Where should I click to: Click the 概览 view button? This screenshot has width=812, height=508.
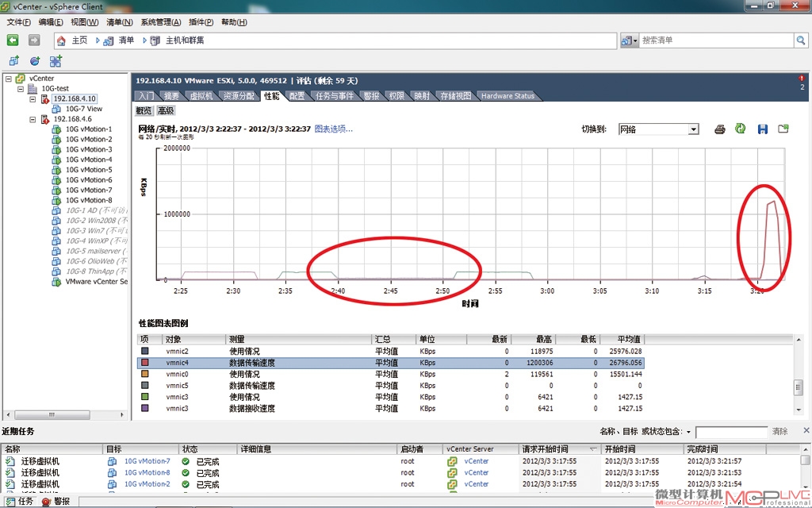click(x=144, y=110)
